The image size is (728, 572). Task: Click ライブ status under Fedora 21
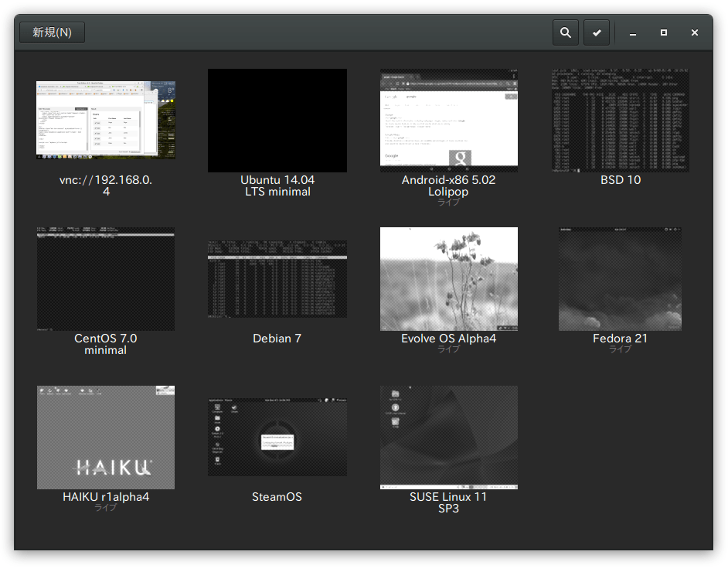pos(621,349)
